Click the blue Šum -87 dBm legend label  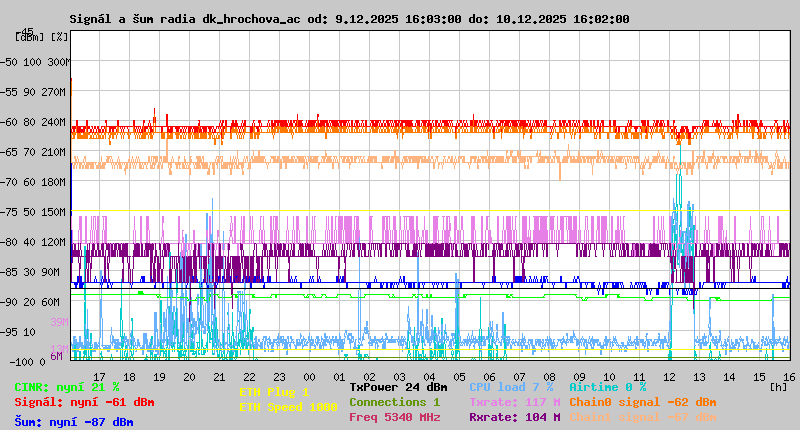click(73, 422)
